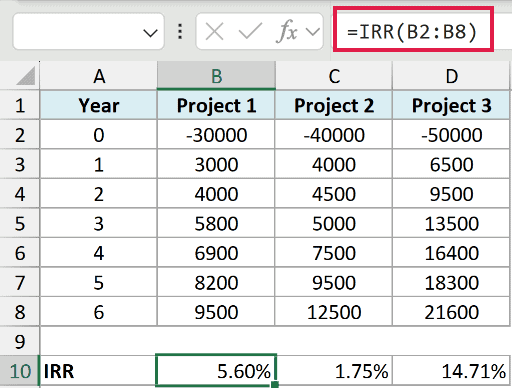Click the Enter checkmark formula icon

pyautogui.click(x=250, y=31)
